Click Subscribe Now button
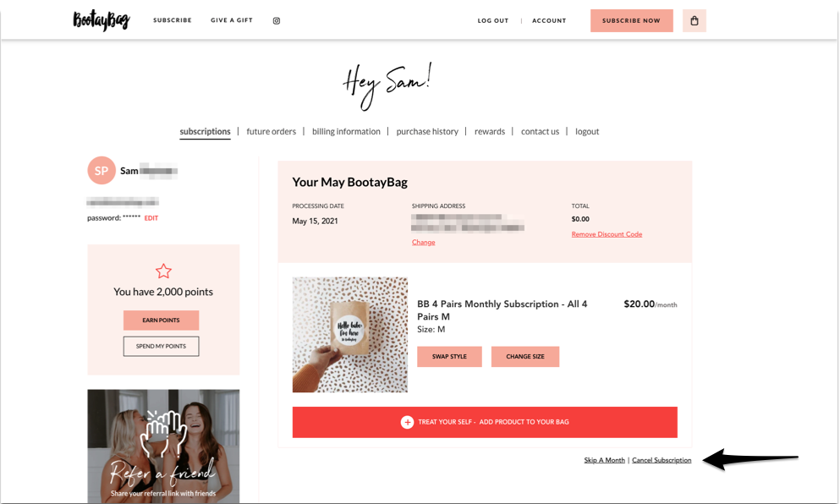 click(x=632, y=21)
